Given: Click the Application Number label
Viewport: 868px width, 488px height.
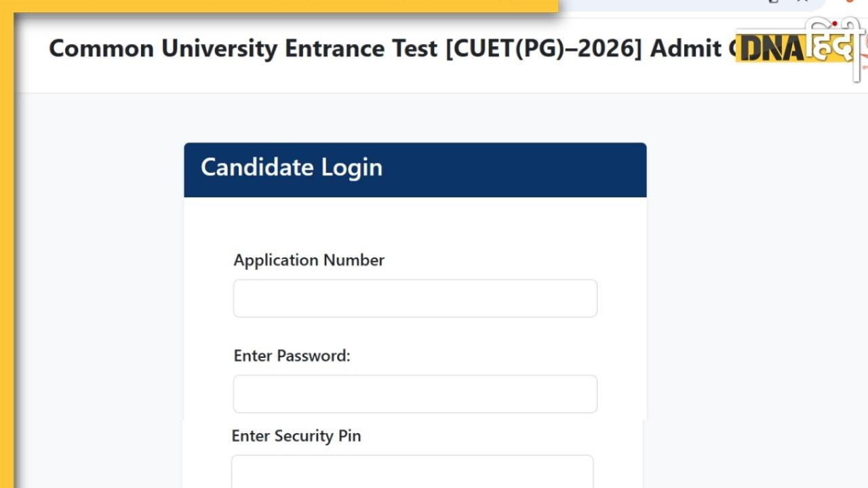Looking at the screenshot, I should point(309,260).
